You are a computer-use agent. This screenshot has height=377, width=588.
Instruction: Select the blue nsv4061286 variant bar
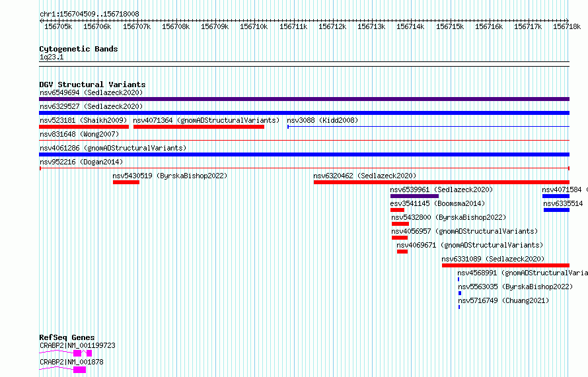pyautogui.click(x=304, y=154)
